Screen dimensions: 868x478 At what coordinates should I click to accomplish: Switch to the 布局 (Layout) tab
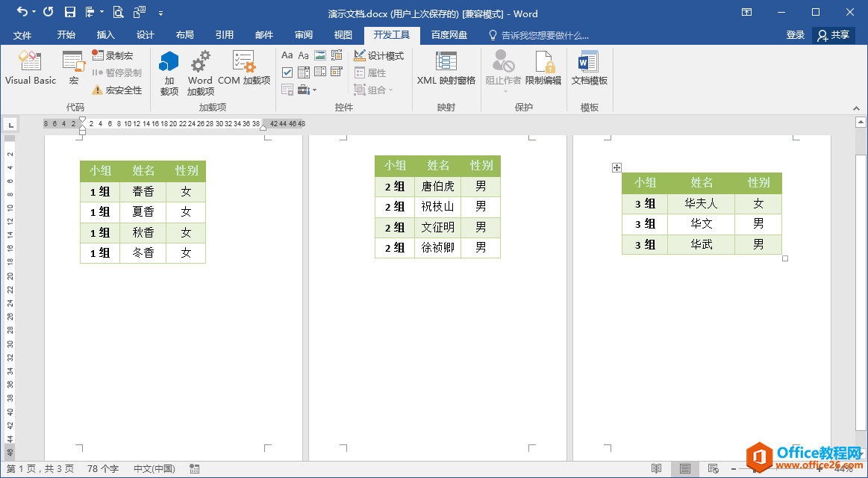point(185,35)
